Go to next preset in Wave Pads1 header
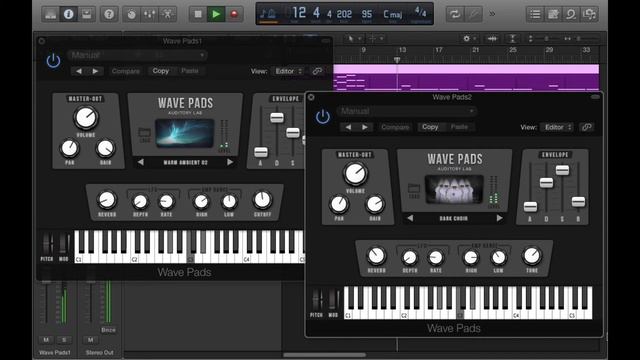This screenshot has height=360, width=640. coord(95,71)
